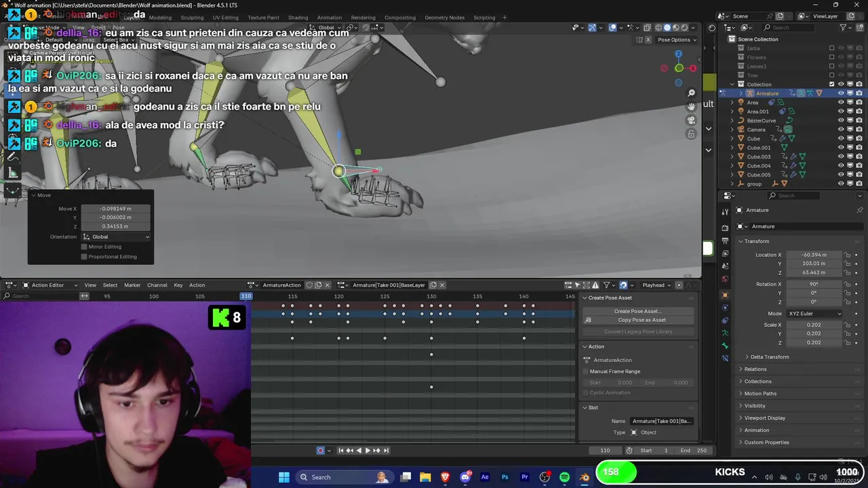Expand Motion Paths panel
Image resolution: width=868 pixels, height=488 pixels.
coord(760,394)
